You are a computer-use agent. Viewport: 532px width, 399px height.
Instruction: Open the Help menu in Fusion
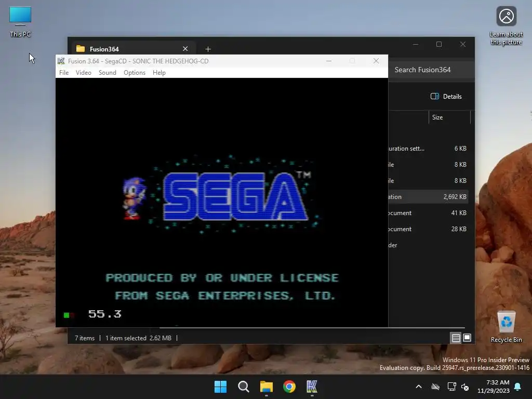pyautogui.click(x=159, y=73)
